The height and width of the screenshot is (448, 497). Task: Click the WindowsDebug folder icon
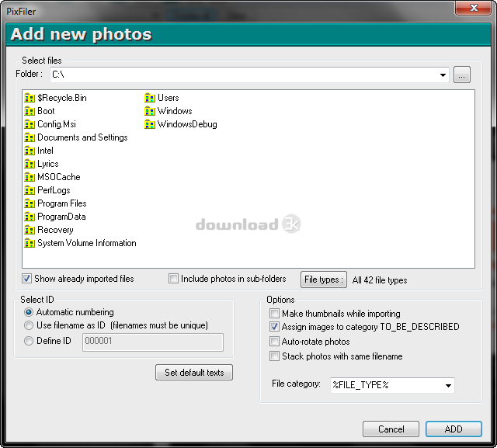click(150, 124)
